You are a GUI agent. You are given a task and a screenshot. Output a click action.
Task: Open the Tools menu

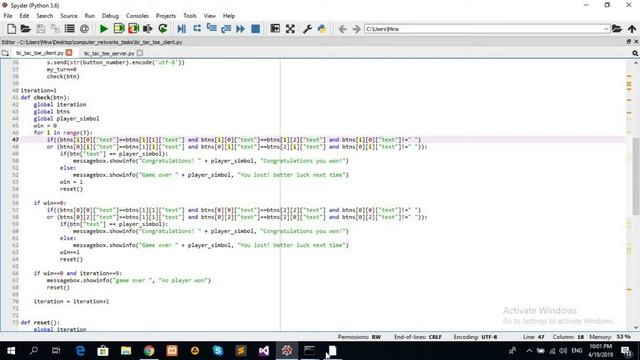190,16
